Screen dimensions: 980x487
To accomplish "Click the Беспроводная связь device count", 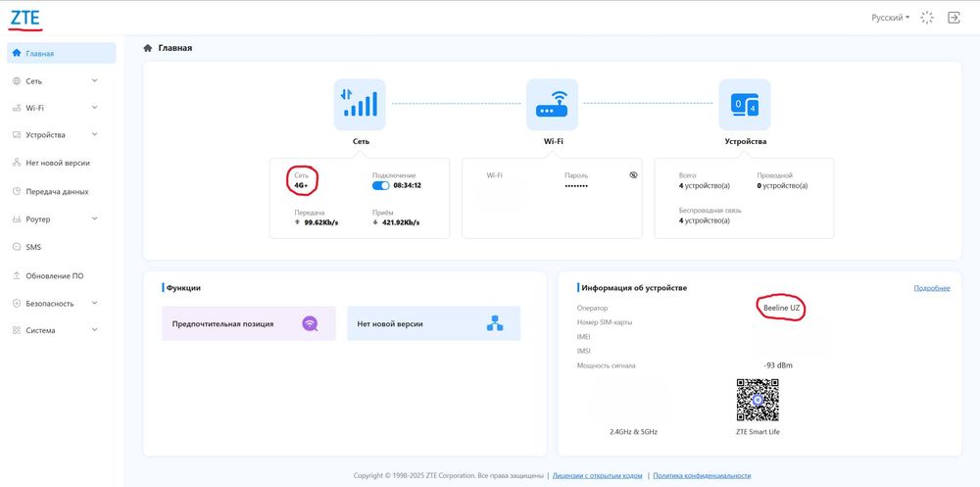I will click(705, 220).
